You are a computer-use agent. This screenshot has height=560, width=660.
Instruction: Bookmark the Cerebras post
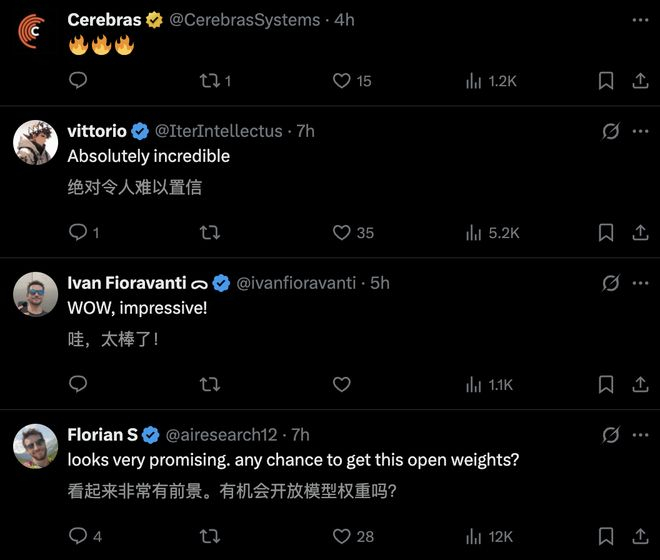click(606, 81)
